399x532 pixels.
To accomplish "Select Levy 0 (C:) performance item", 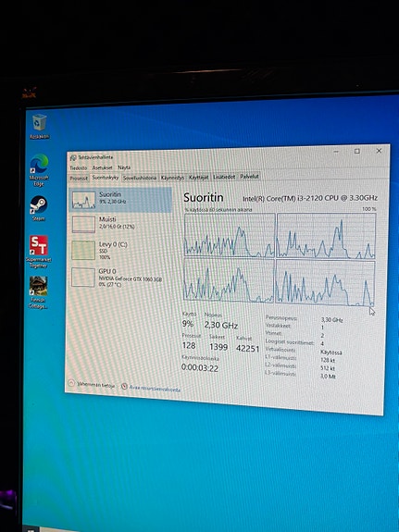I will pos(119,251).
